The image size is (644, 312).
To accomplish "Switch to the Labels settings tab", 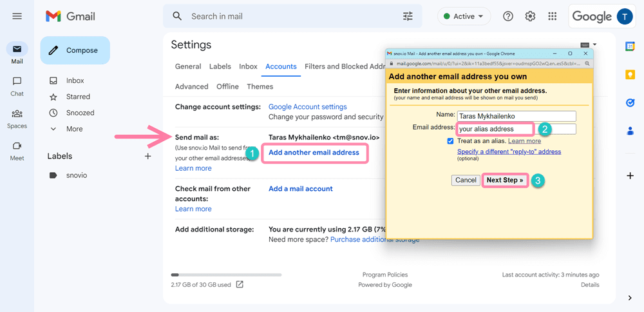I will pyautogui.click(x=220, y=66).
